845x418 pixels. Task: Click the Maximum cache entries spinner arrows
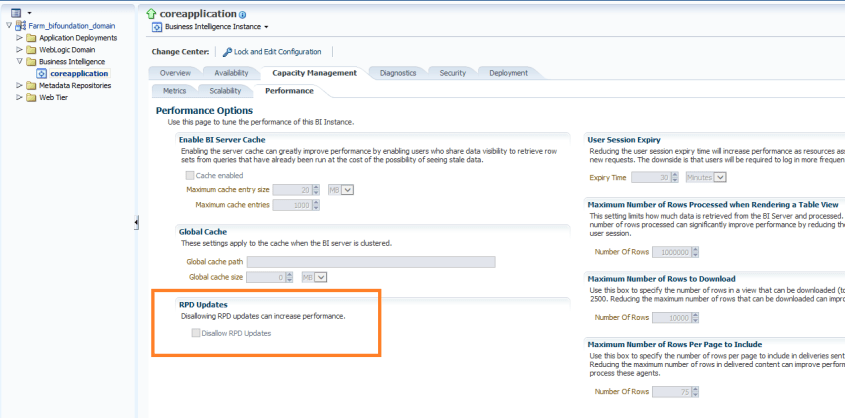[316, 205]
